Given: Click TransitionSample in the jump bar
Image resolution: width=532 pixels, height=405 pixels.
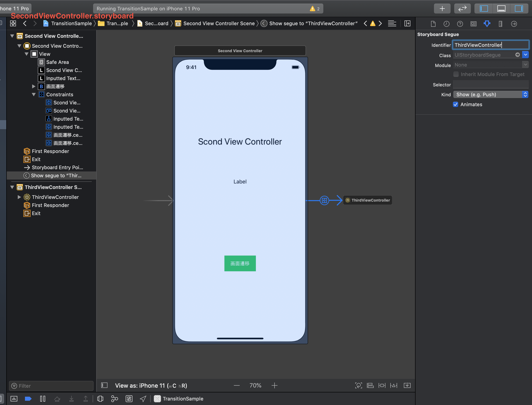Looking at the screenshot, I should (71, 23).
